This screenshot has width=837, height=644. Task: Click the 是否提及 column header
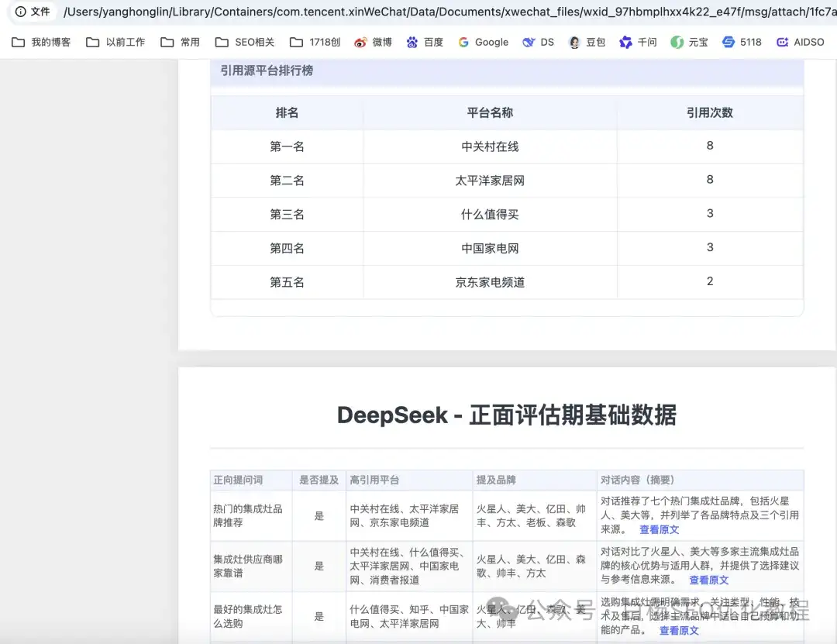pos(319,480)
